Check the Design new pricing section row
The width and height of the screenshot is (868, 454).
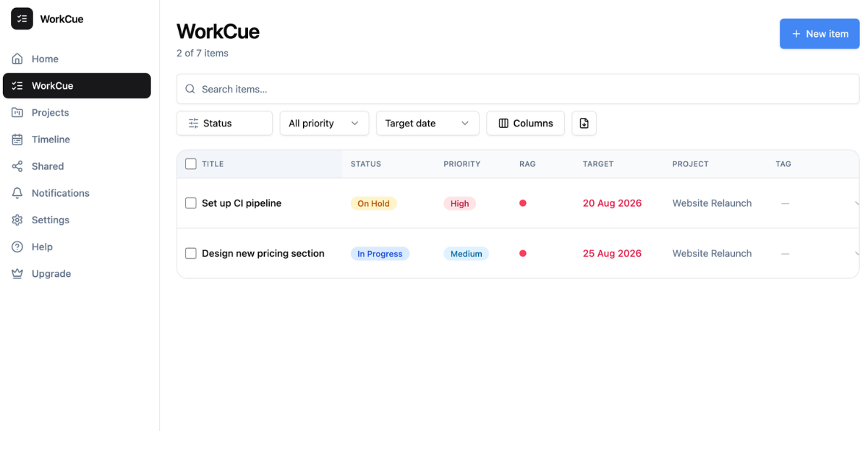click(191, 253)
